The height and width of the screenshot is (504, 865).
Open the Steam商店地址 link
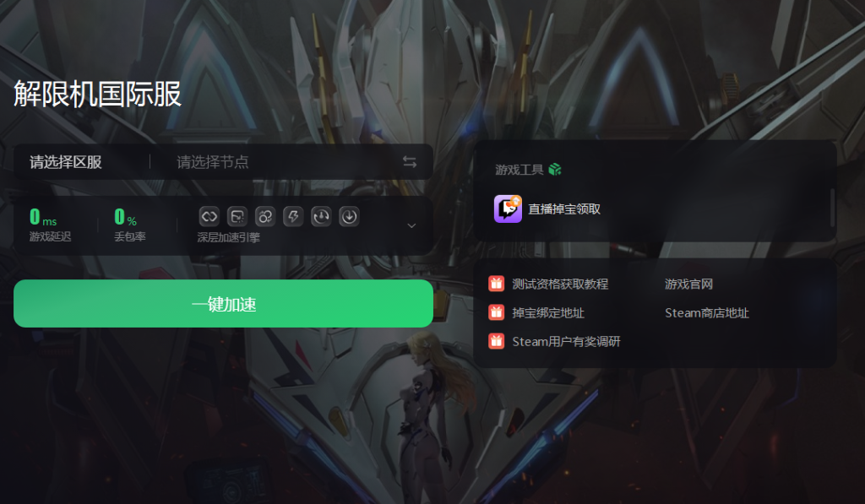pyautogui.click(x=707, y=312)
